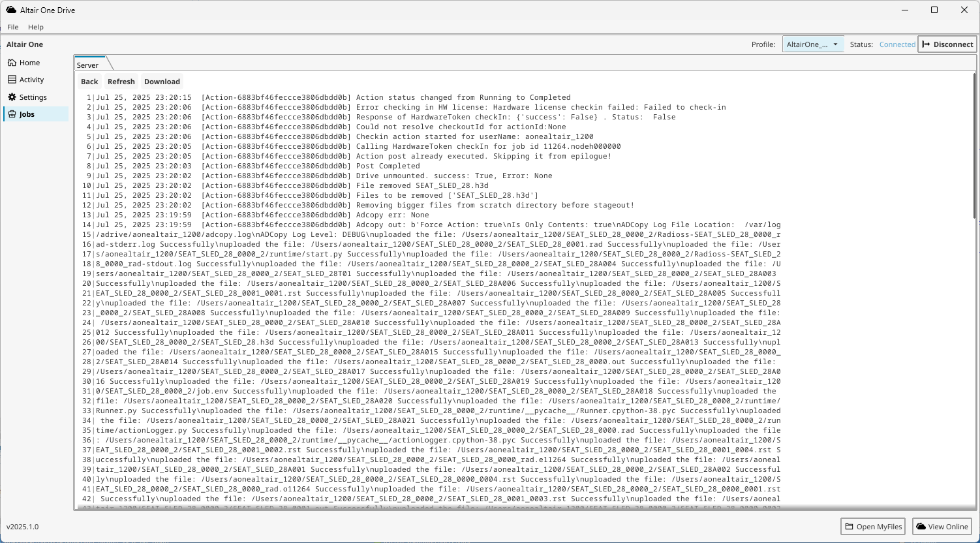Open the File menu

tap(12, 27)
